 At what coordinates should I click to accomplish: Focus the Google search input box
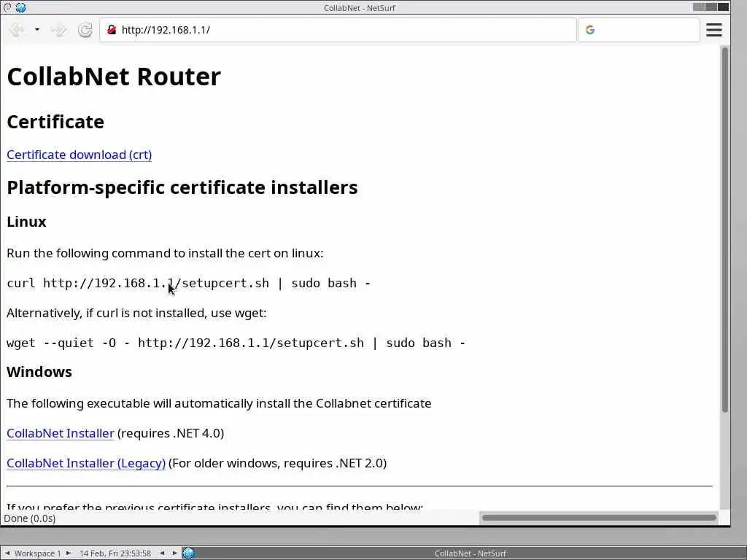(x=639, y=30)
